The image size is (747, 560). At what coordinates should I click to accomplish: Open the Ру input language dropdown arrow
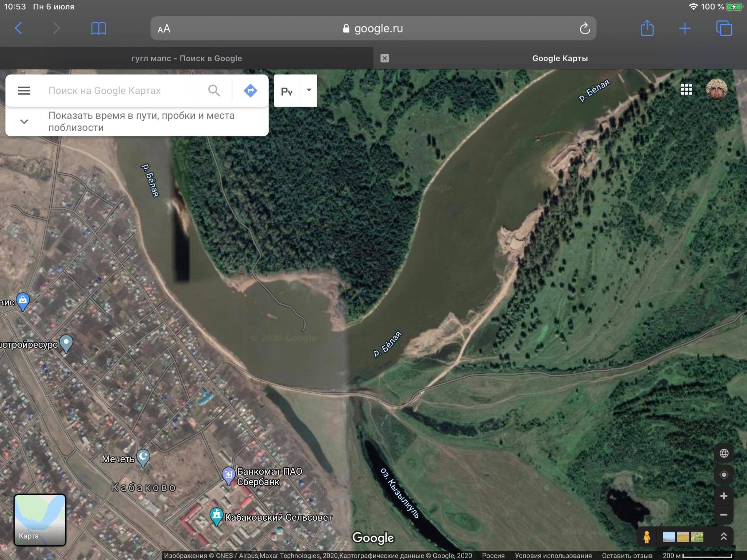309,90
